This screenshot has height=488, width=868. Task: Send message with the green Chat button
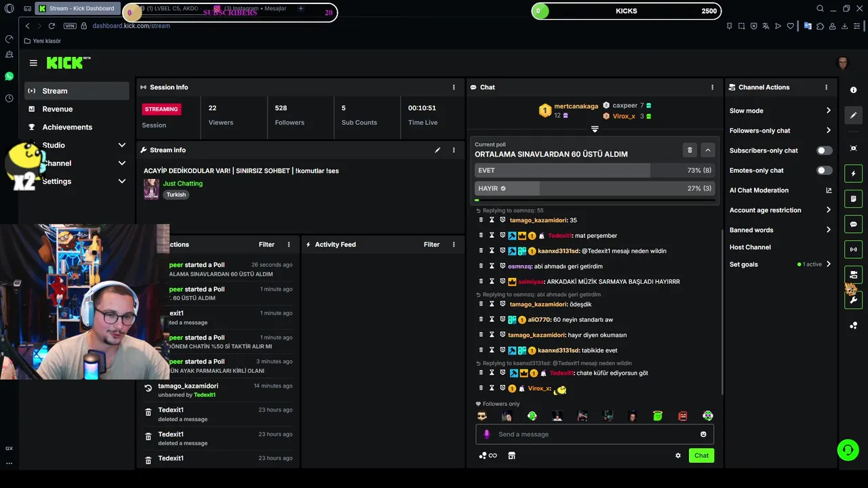pos(701,455)
